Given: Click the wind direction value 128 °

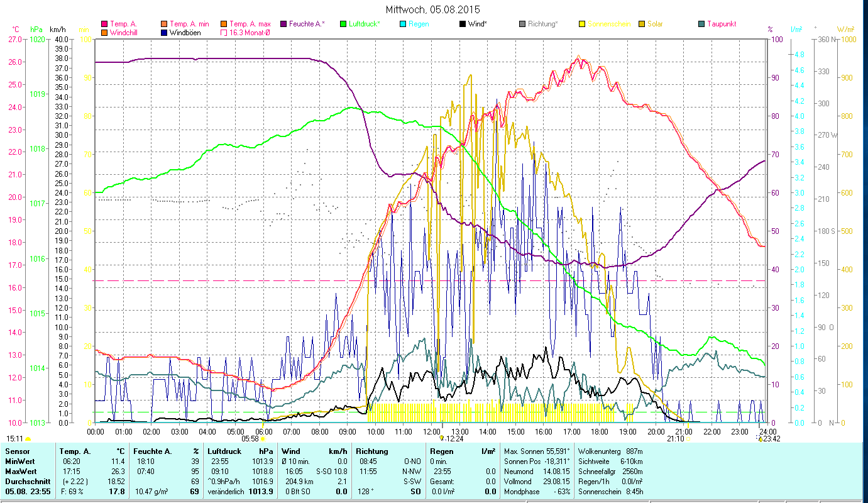Looking at the screenshot, I should (x=365, y=492).
